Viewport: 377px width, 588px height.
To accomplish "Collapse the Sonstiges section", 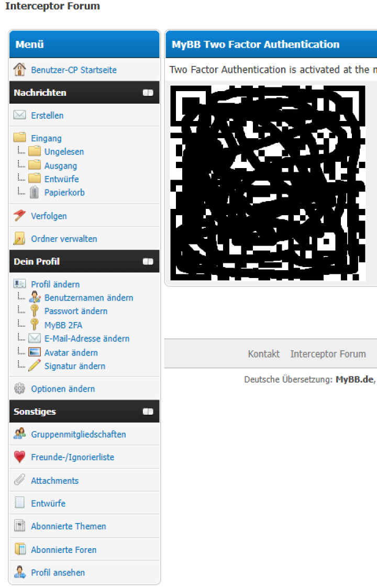I will [x=148, y=412].
